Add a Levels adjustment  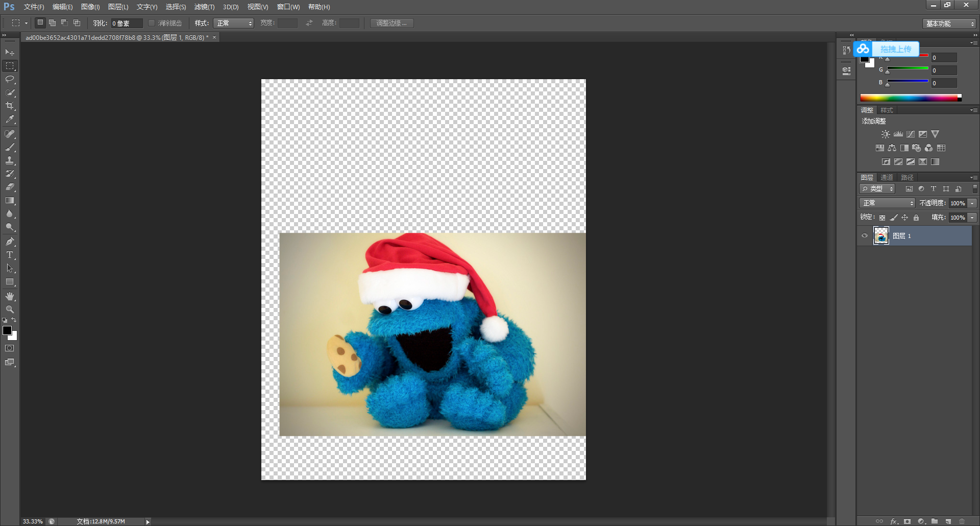click(898, 134)
